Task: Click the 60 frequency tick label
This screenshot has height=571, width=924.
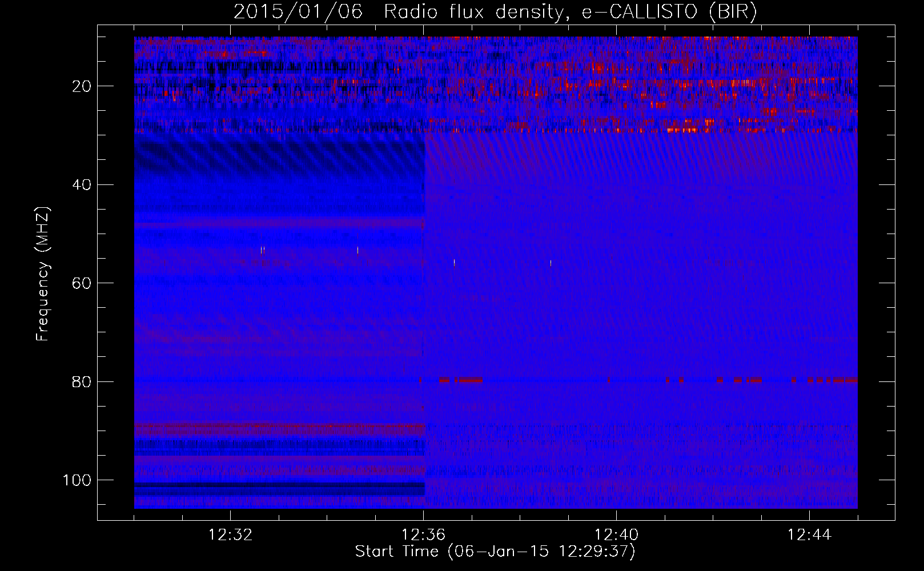Action: (x=82, y=283)
